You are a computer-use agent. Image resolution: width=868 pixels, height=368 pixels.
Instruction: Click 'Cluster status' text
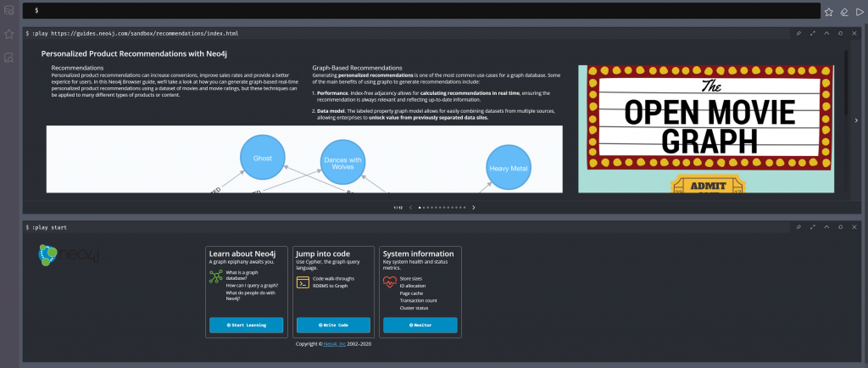pyautogui.click(x=414, y=308)
